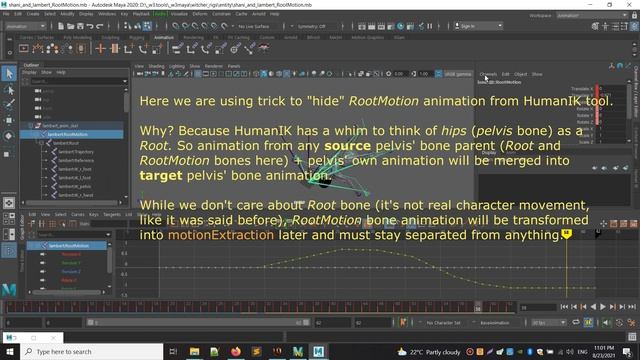Open Graph Editor search filter dropdown
Image resolution: width=640 pixels, height=360 pixels.
(108, 235)
